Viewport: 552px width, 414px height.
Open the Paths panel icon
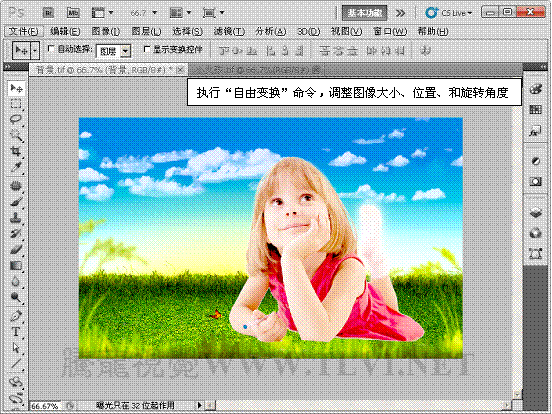[535, 253]
